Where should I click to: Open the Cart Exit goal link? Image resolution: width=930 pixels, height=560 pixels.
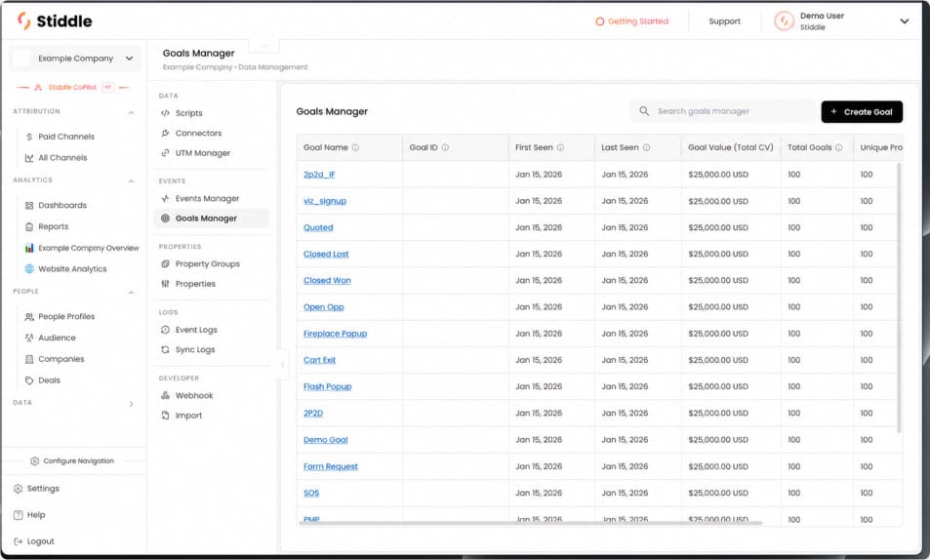tap(319, 360)
